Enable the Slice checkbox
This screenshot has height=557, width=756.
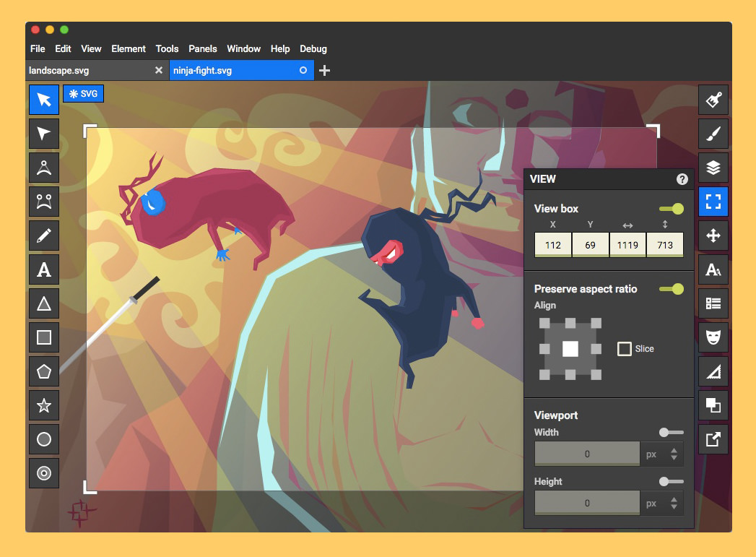click(x=624, y=348)
